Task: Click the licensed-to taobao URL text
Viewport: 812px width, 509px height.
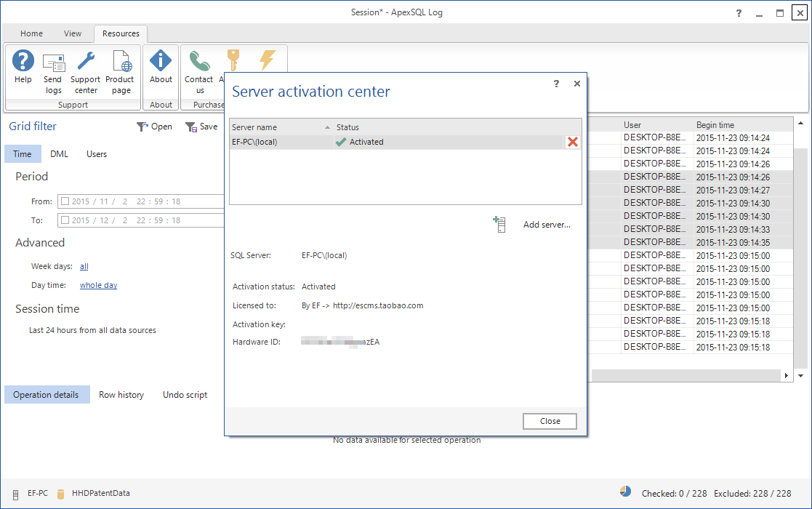Action: pos(378,305)
